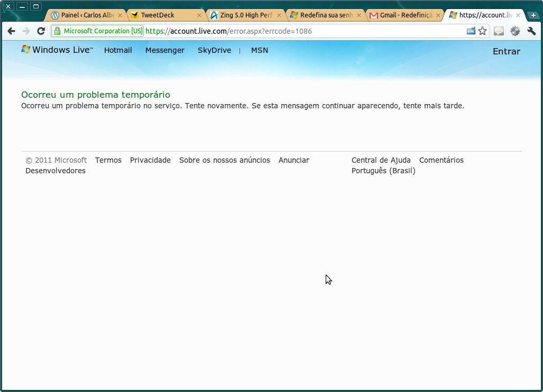Switch to the Zing 5.0 High Perf tab

pyautogui.click(x=245, y=15)
